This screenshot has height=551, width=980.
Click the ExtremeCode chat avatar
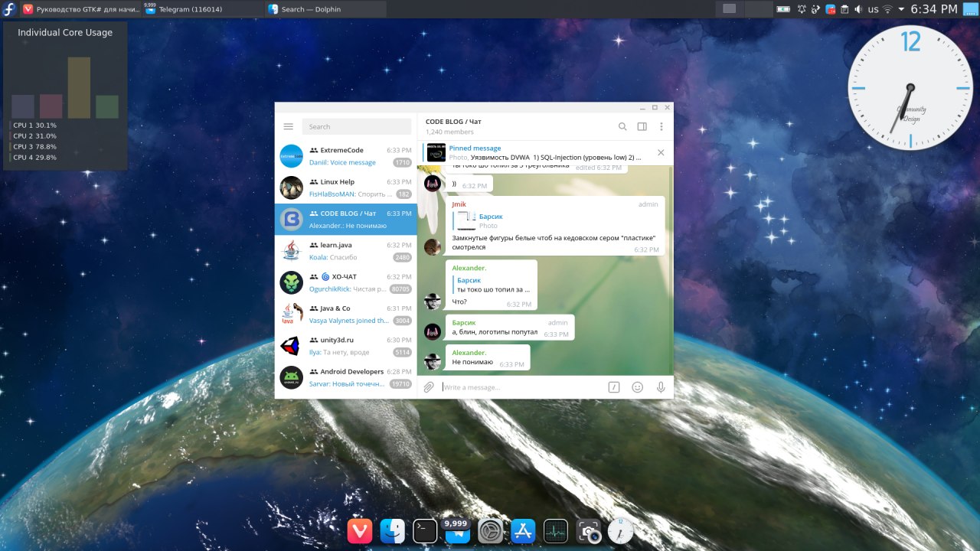292,156
